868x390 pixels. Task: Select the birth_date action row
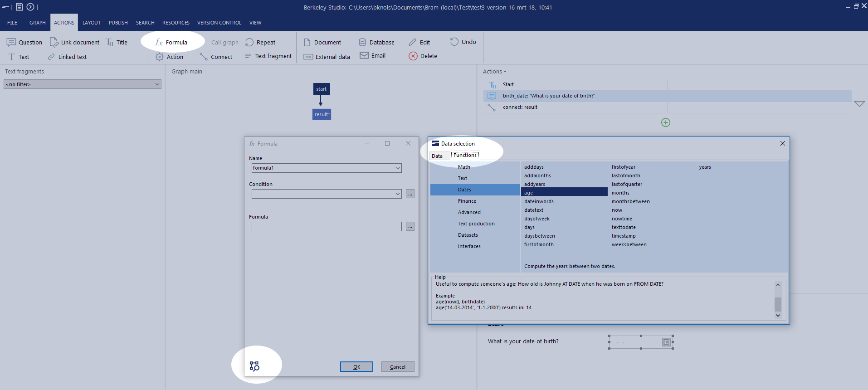pos(668,96)
